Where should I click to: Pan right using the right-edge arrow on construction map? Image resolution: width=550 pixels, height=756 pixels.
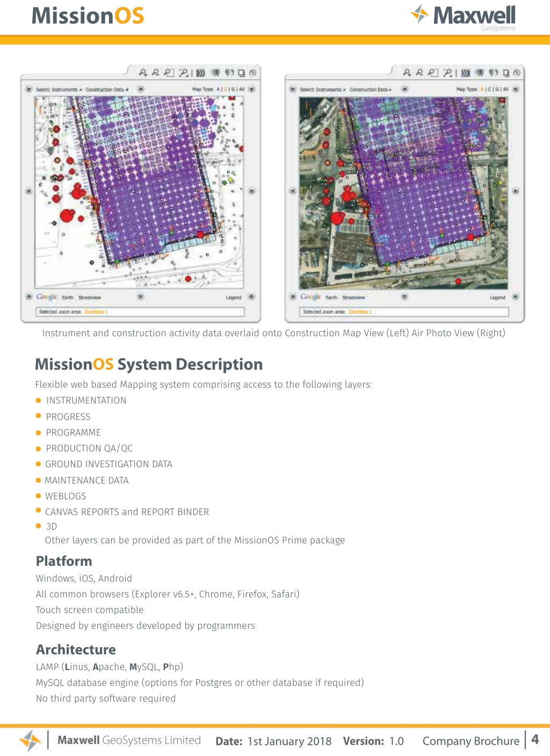(251, 191)
